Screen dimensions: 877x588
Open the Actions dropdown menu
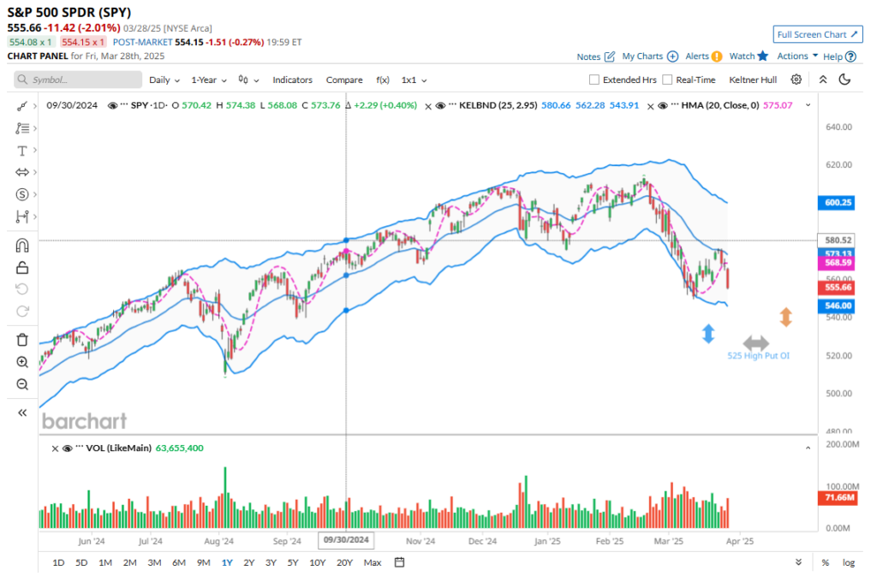point(796,56)
